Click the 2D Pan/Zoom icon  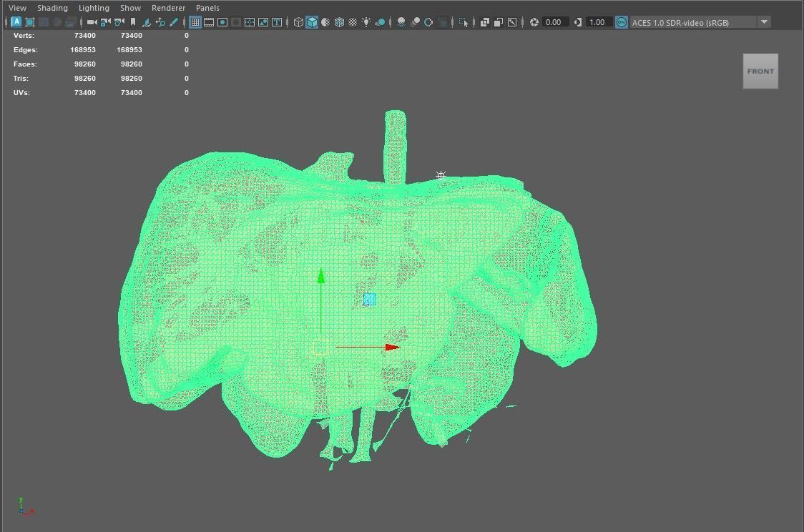coord(160,22)
